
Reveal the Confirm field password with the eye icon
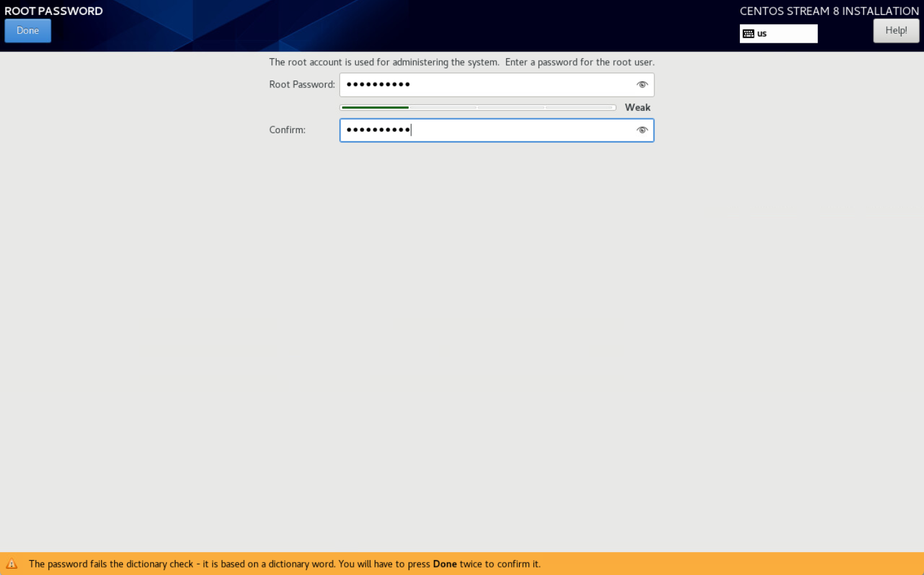tap(642, 130)
